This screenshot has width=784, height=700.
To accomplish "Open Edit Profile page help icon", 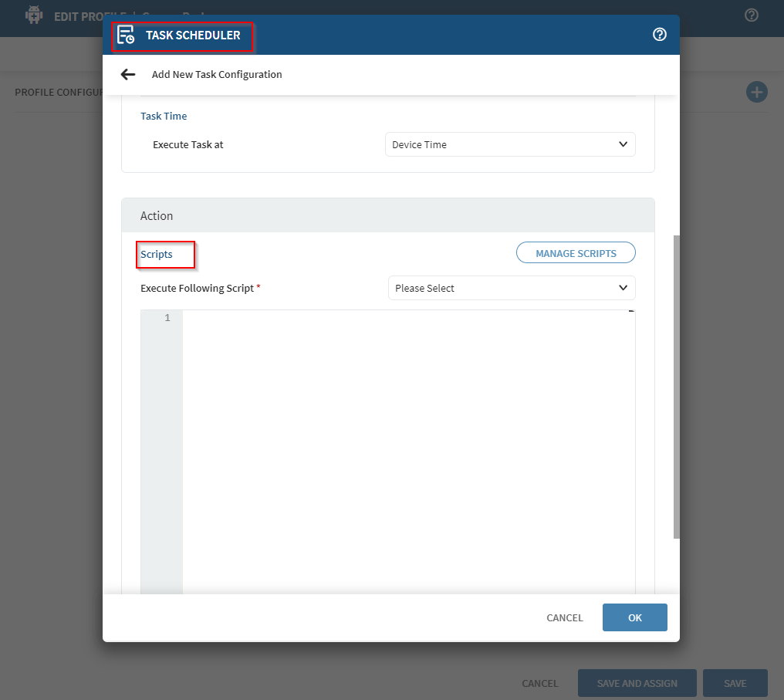I will pyautogui.click(x=752, y=15).
